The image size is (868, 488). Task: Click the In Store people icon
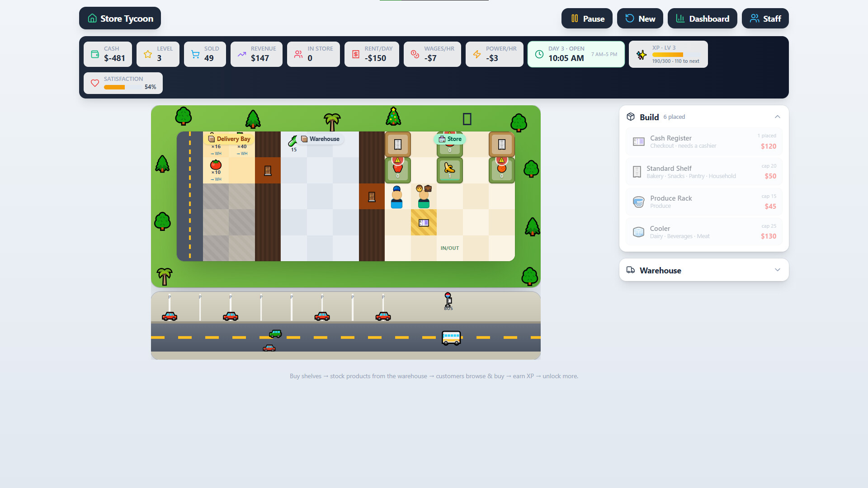point(298,54)
